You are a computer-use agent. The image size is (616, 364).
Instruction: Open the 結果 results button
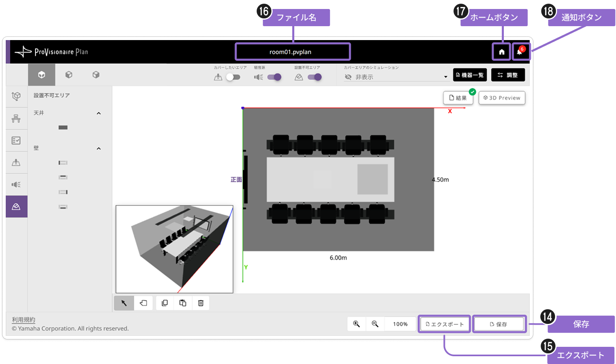(458, 98)
